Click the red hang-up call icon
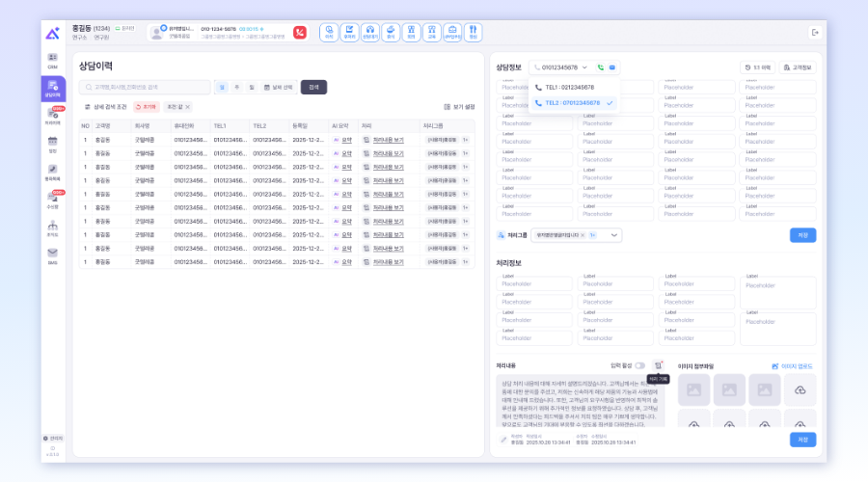The width and height of the screenshot is (868, 482). pyautogui.click(x=300, y=32)
